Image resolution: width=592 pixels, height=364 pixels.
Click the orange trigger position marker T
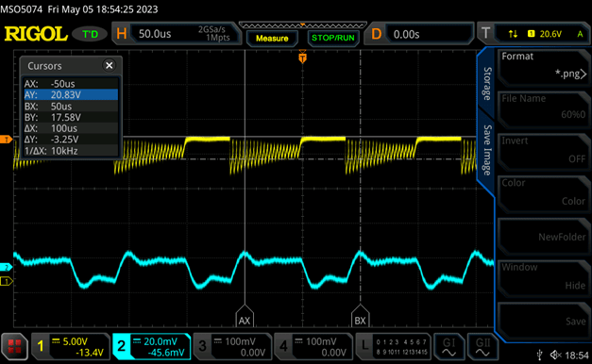(302, 58)
